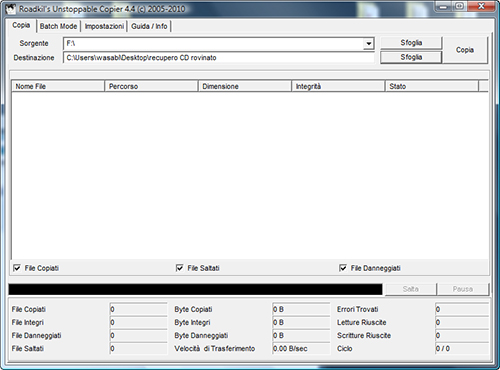Click the Stato column header
Viewport: 500px width, 370px height.
point(432,86)
